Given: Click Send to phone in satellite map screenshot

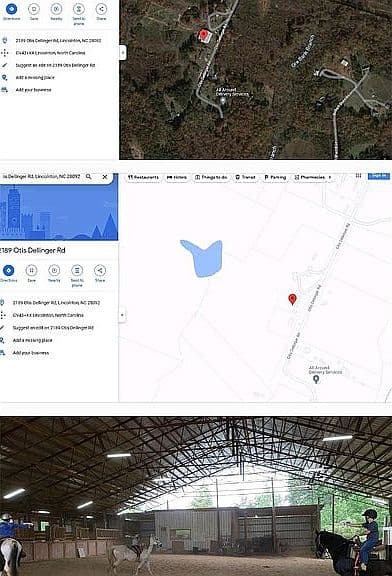Looking at the screenshot, I should coord(79,8).
